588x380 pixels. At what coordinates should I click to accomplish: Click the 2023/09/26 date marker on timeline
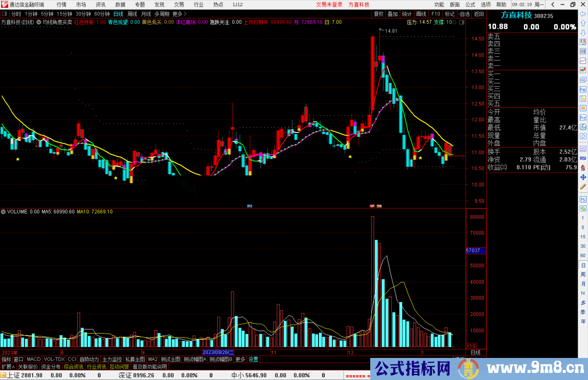(218, 352)
